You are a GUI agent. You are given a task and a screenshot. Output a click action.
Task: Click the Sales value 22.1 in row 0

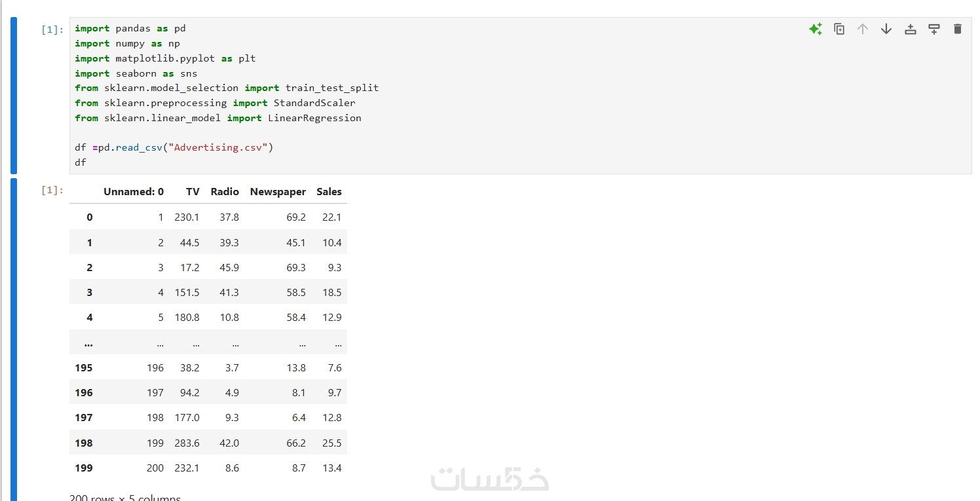[x=331, y=217]
